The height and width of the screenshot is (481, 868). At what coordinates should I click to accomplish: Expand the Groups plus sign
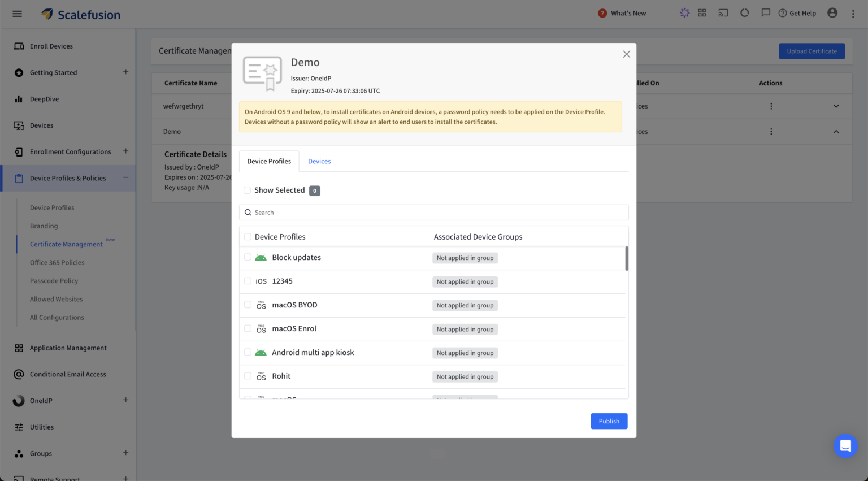(x=125, y=453)
